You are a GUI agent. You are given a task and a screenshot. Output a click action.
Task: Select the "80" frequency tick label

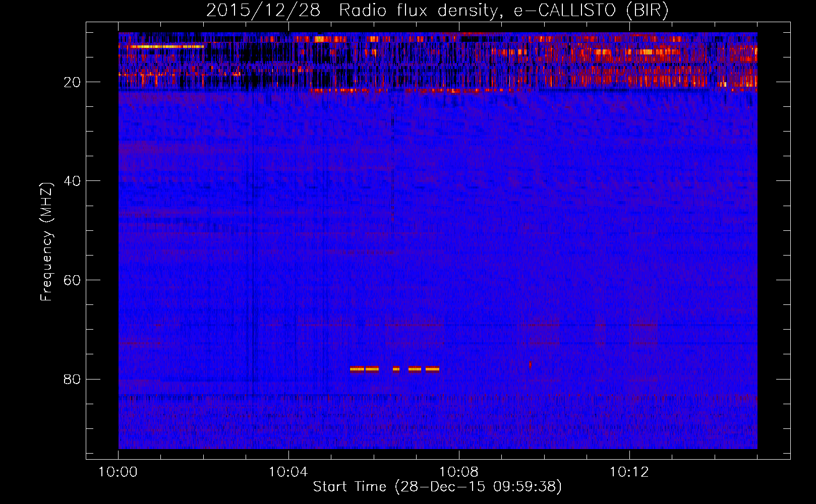[x=73, y=379]
